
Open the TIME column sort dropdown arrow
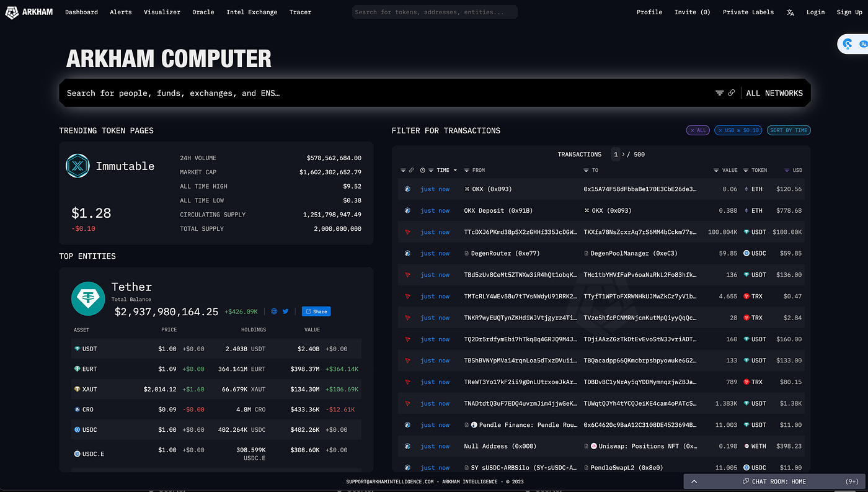[x=455, y=170]
